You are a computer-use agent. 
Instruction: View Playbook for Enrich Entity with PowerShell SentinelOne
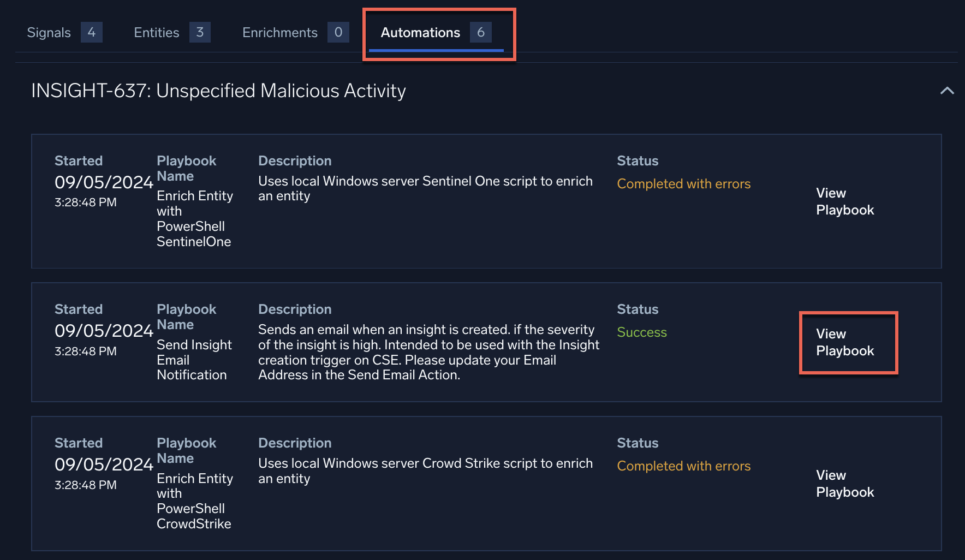845,201
